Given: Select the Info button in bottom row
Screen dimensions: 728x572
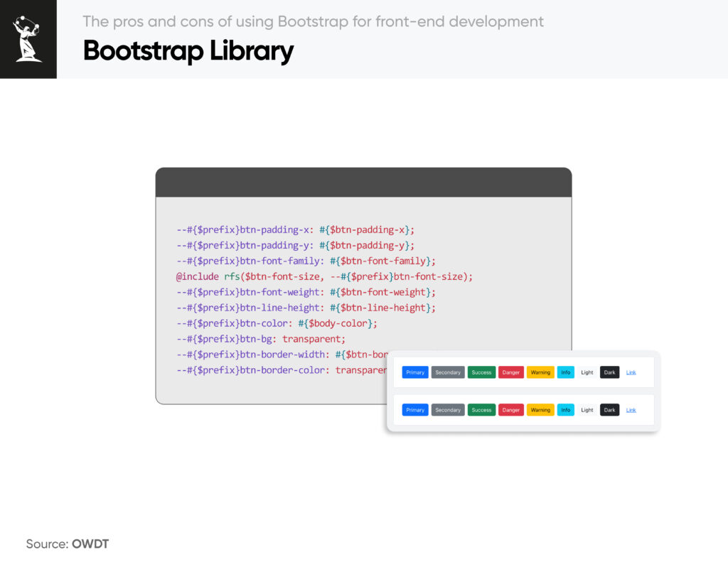Looking at the screenshot, I should pos(566,409).
